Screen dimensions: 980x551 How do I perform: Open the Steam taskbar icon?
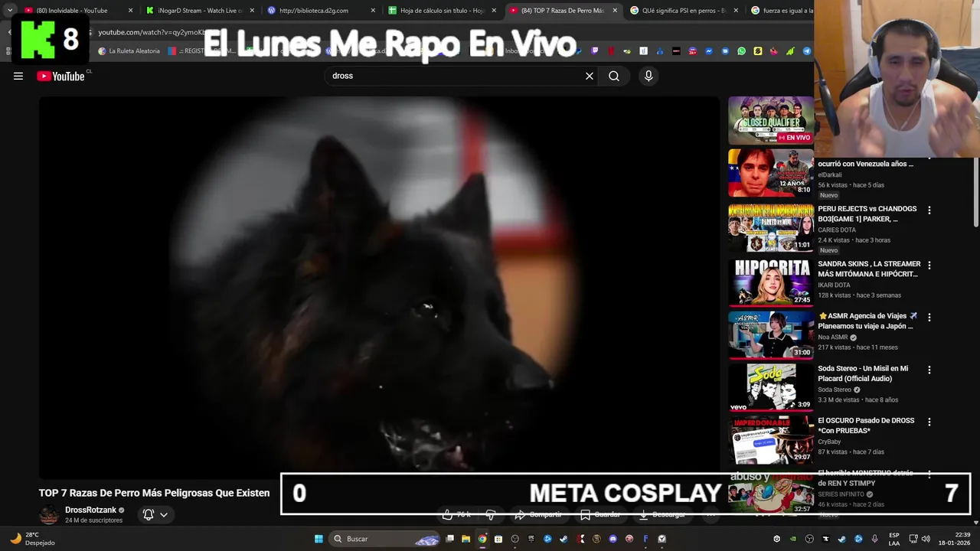pyautogui.click(x=564, y=539)
